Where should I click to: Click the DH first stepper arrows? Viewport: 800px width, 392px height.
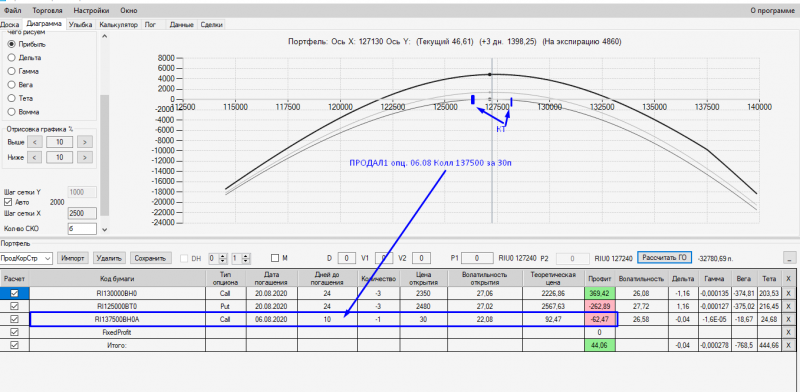pyautogui.click(x=222, y=258)
